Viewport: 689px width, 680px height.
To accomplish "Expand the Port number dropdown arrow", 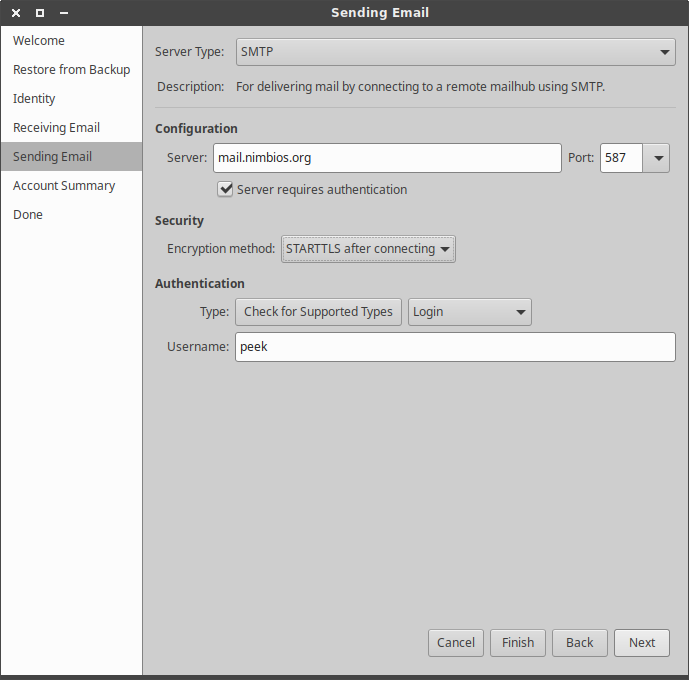I will [x=657, y=158].
